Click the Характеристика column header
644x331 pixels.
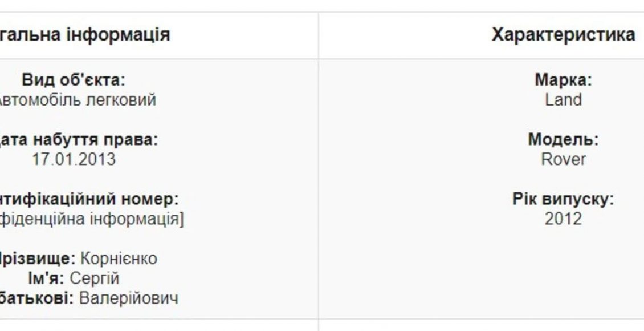click(563, 35)
